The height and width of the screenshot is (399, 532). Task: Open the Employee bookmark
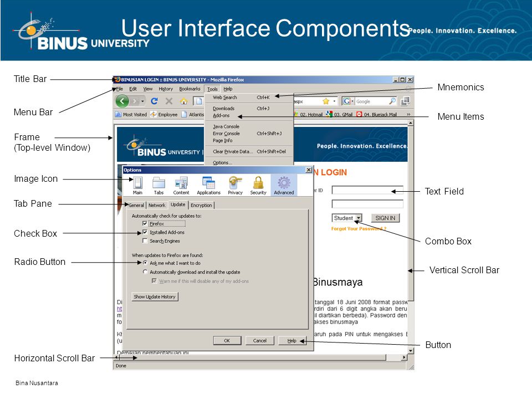pos(164,114)
